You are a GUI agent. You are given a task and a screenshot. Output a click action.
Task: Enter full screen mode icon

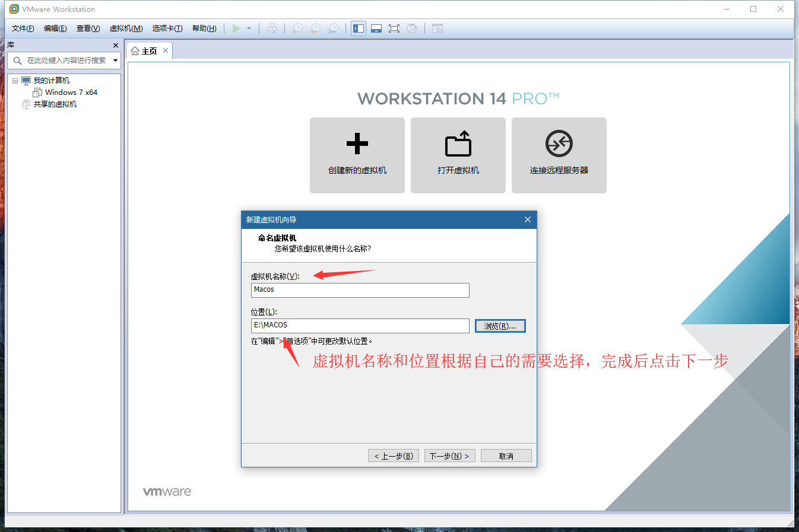394,28
